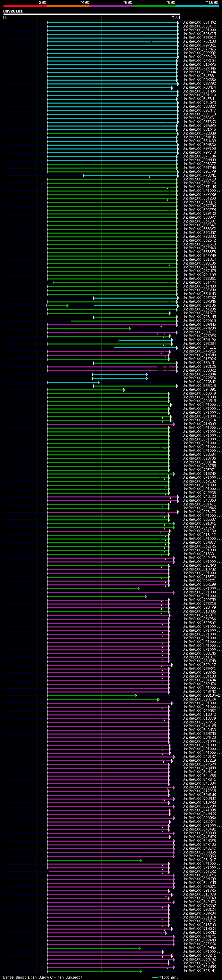The image size is (222, 980).
Task: Select hit label UniRef100_A7NVB0
Action: click(199, 328)
